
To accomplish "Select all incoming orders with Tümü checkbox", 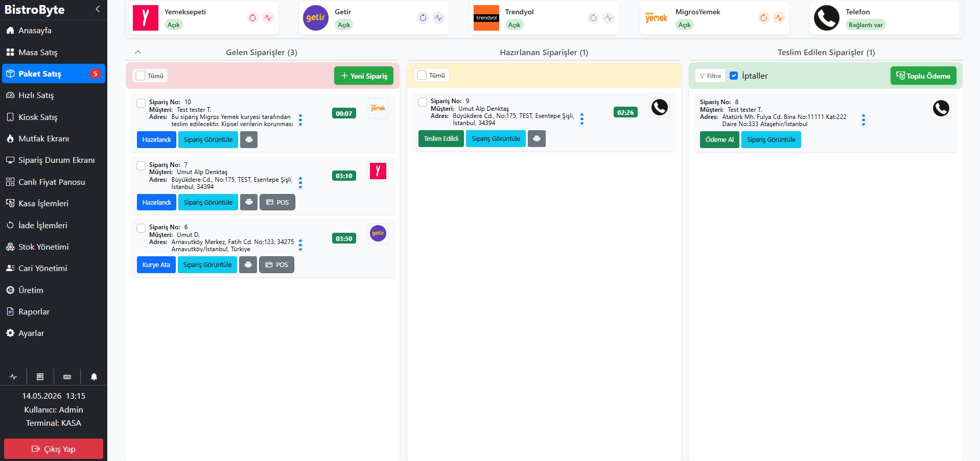I will [x=141, y=76].
